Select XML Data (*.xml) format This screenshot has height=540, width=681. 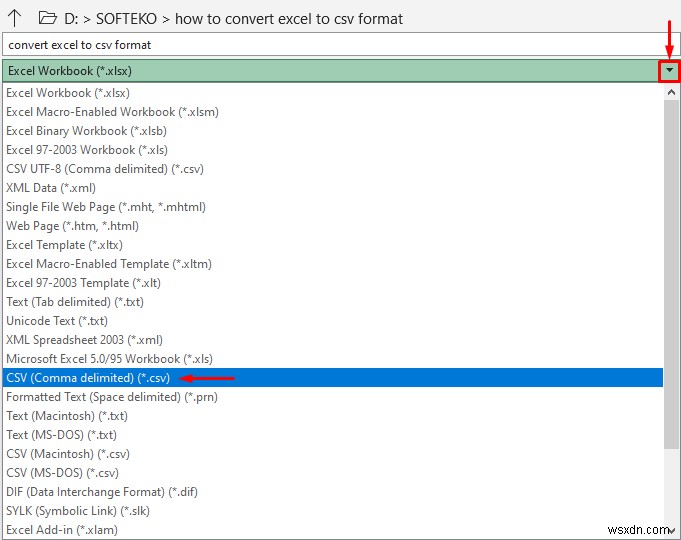[333, 188]
